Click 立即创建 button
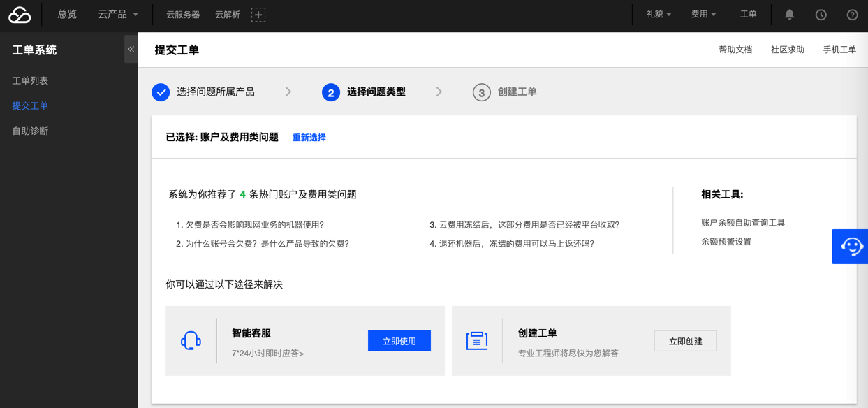Image resolution: width=868 pixels, height=408 pixels. (x=686, y=341)
